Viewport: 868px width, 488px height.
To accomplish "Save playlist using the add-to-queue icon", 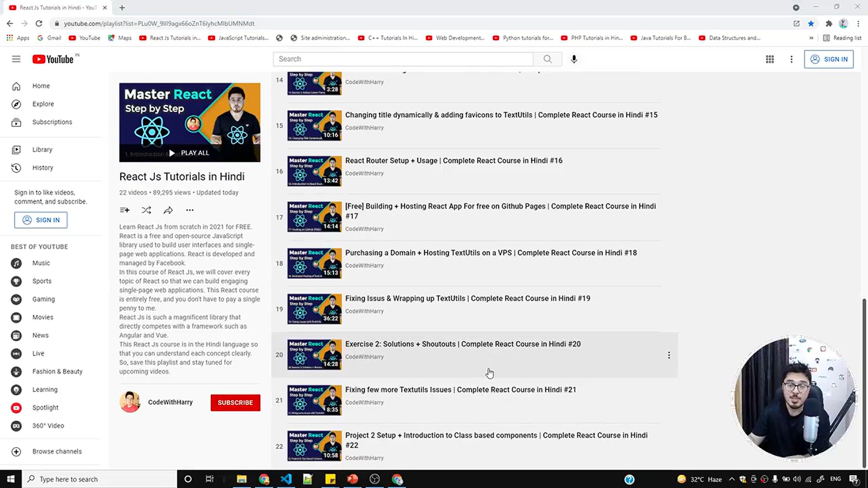I will [x=124, y=210].
